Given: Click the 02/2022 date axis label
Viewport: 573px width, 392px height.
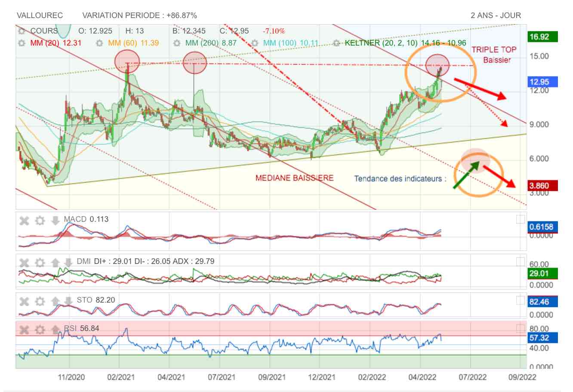Looking at the screenshot, I should (x=372, y=377).
